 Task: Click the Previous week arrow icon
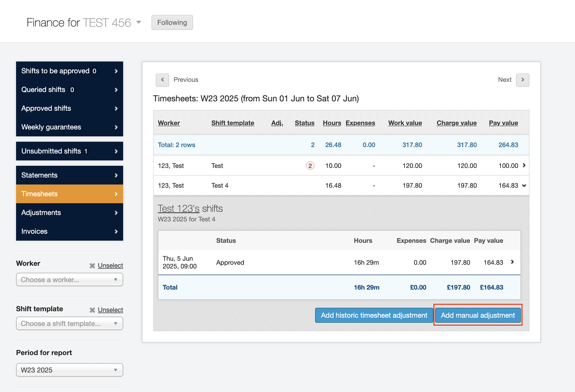tap(162, 80)
